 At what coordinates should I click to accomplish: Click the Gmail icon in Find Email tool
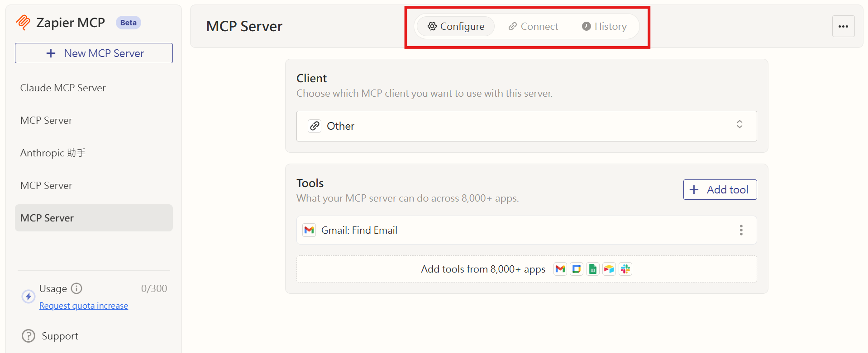tap(309, 230)
